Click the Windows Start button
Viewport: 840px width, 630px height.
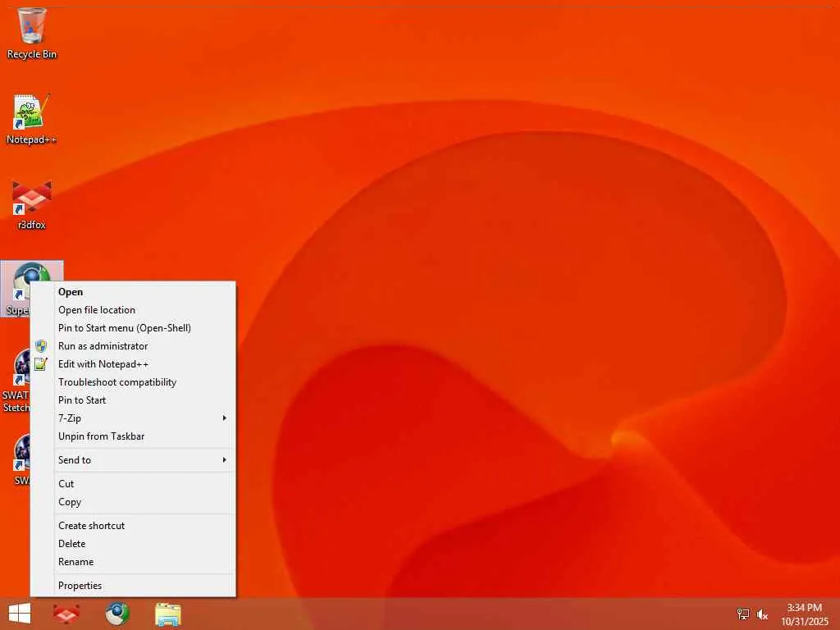(20, 614)
